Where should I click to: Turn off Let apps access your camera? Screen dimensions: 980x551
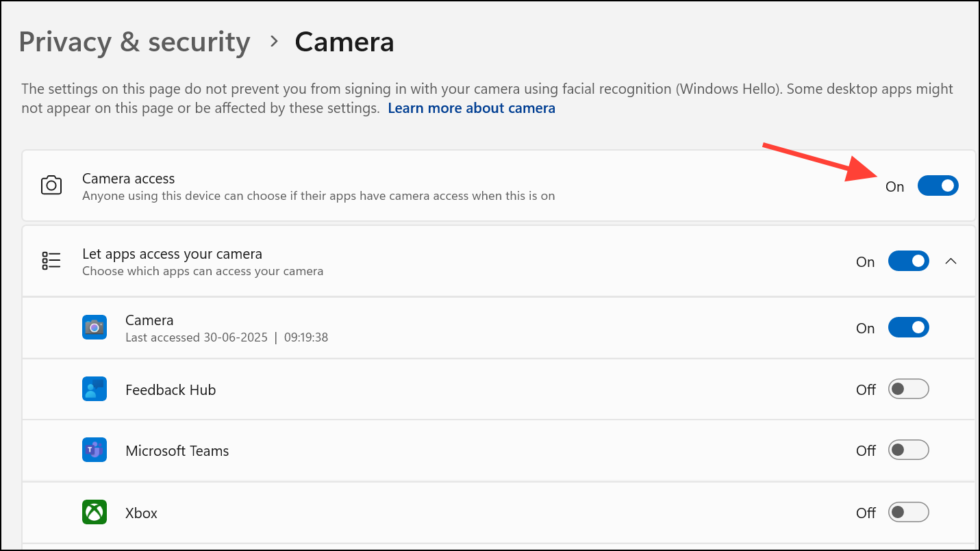click(909, 261)
